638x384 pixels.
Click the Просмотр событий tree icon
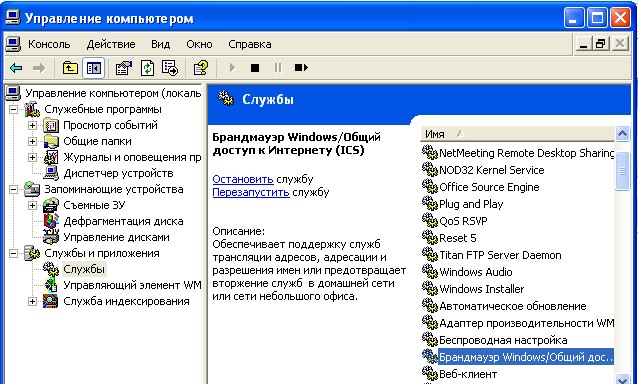tap(51, 125)
